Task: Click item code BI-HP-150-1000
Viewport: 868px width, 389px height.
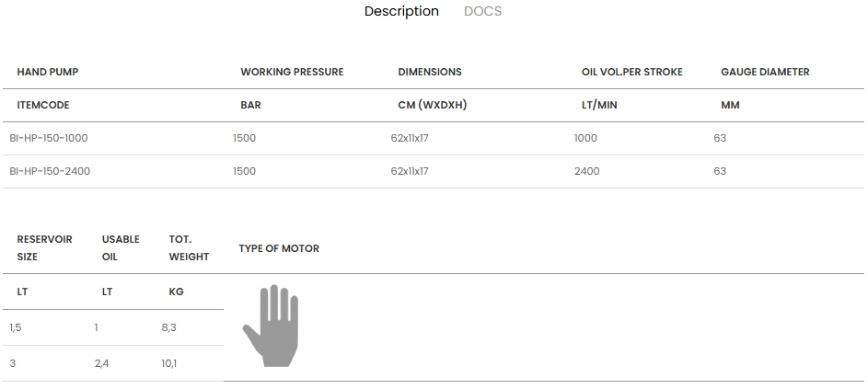Action: point(49,138)
